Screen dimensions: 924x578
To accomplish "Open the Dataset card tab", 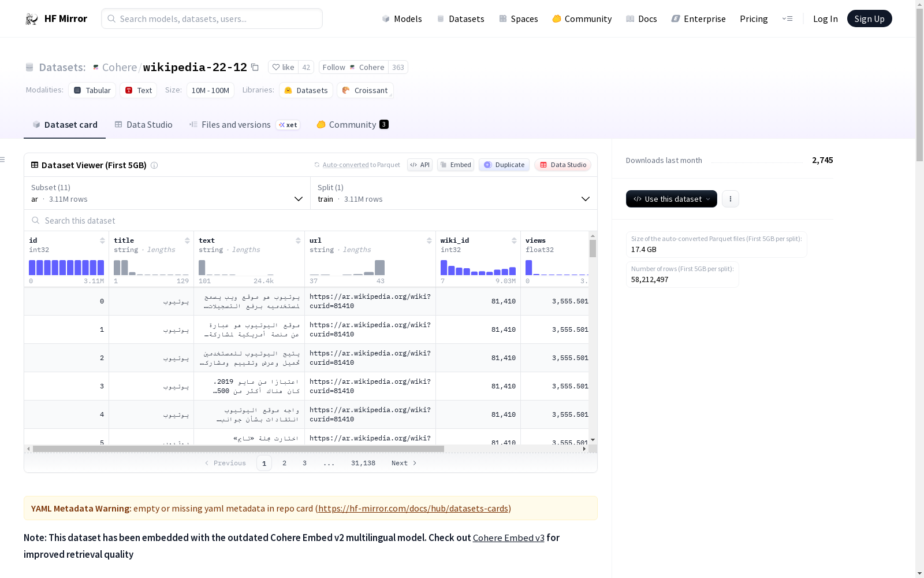I will tap(65, 124).
